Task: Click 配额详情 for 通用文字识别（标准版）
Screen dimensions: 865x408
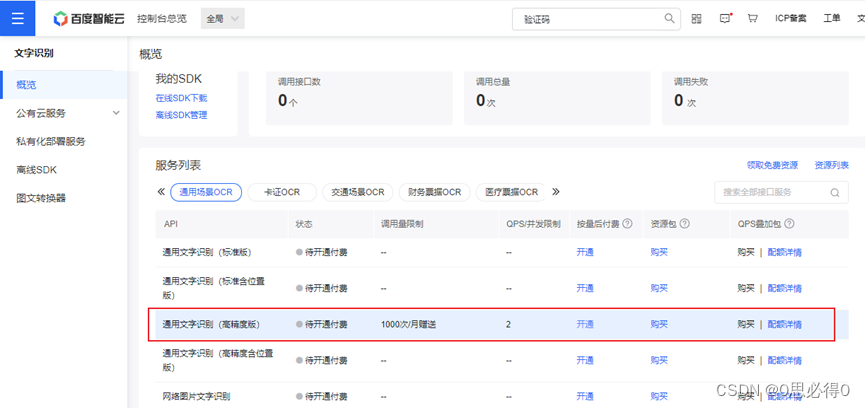Action: pos(785,253)
